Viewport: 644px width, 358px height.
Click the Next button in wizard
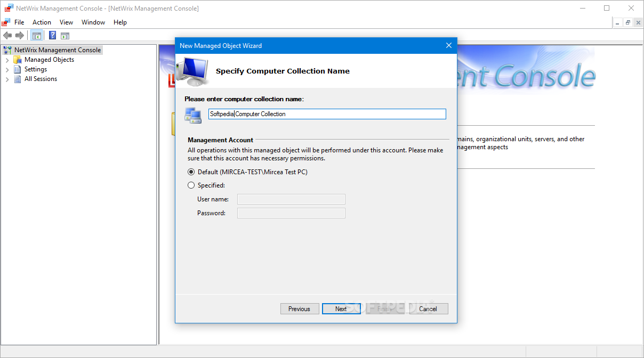341,309
